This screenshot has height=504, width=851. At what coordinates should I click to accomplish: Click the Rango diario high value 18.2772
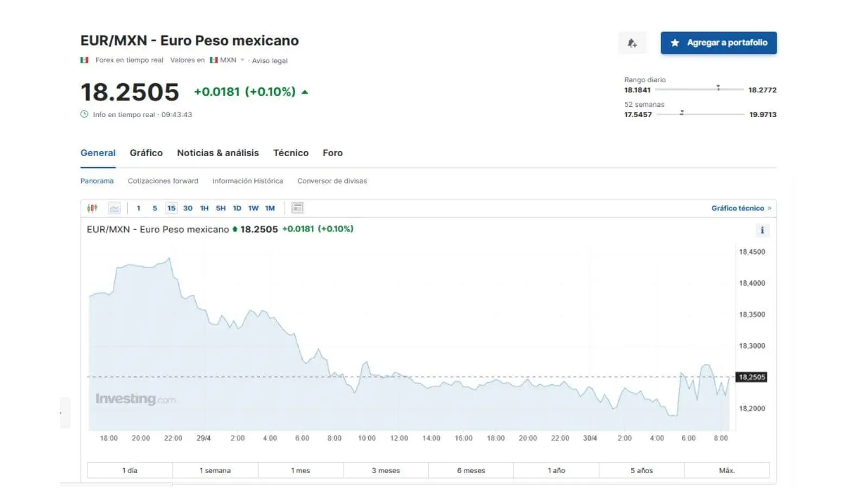(x=762, y=90)
